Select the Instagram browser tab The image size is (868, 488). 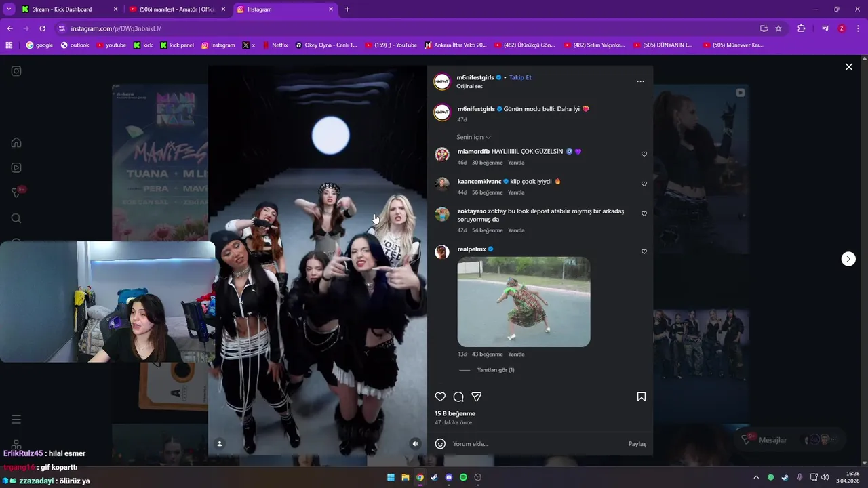click(285, 9)
